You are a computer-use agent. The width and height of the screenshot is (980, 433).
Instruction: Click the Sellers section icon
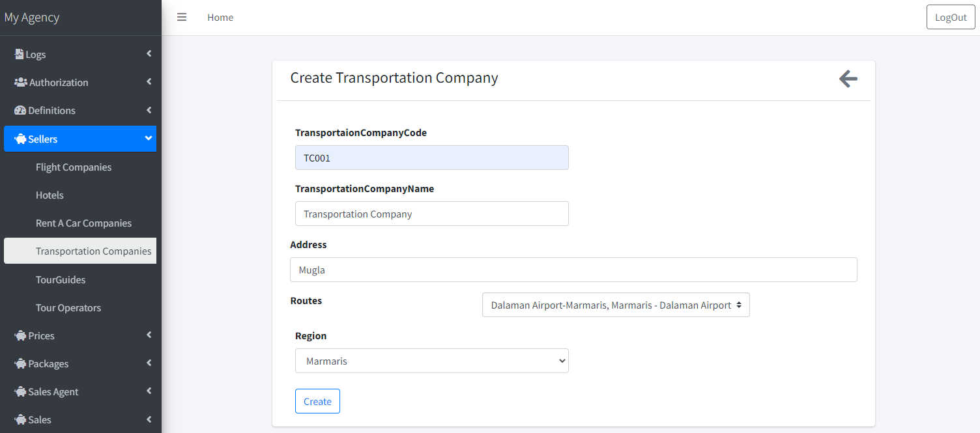[20, 139]
